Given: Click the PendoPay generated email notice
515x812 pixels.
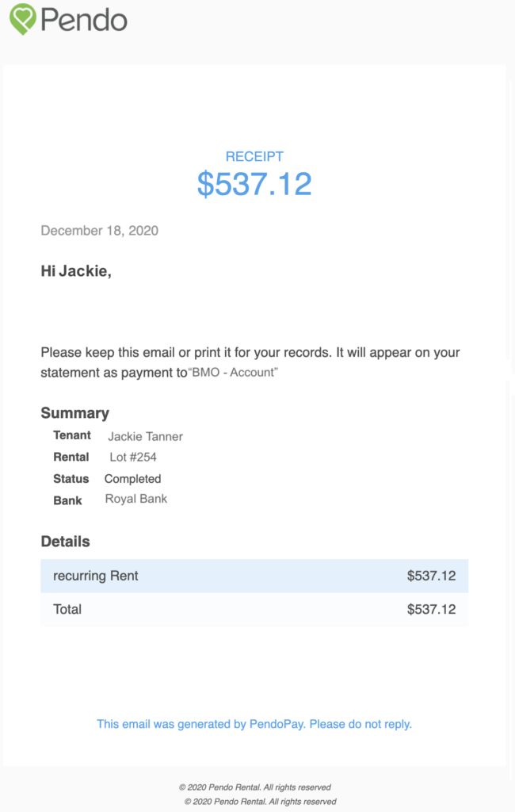Looking at the screenshot, I should click(254, 724).
